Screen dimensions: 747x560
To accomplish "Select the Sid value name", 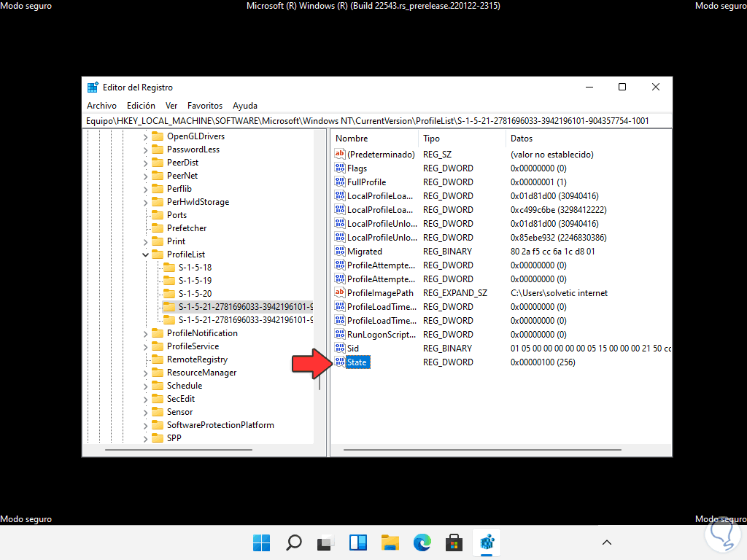I will (x=353, y=348).
